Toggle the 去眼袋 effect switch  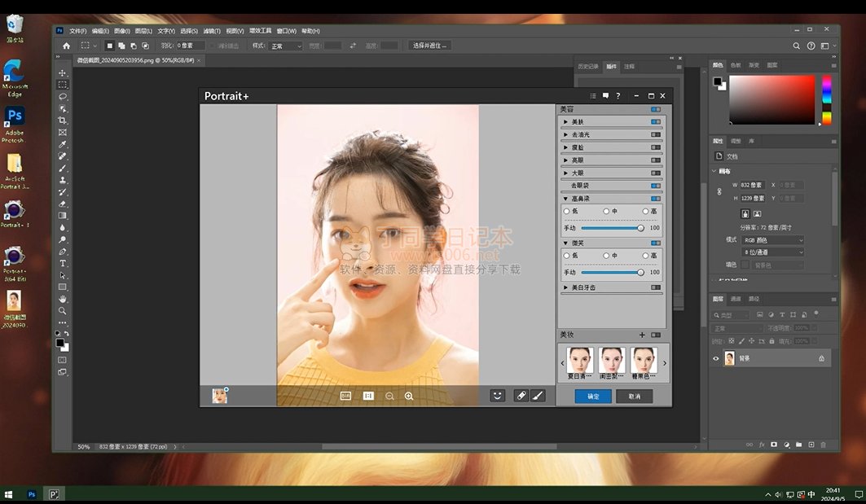(x=655, y=186)
